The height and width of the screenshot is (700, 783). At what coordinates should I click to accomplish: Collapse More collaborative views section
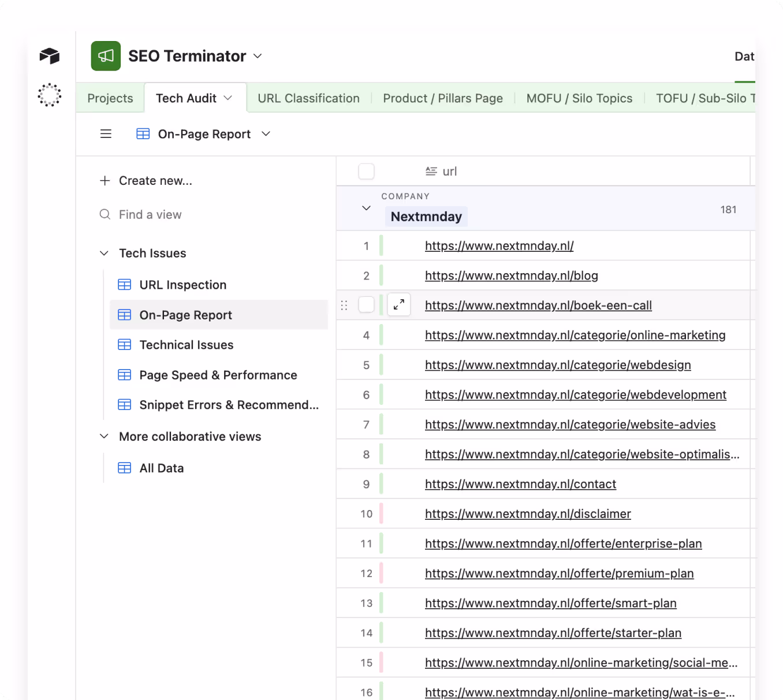tap(104, 436)
